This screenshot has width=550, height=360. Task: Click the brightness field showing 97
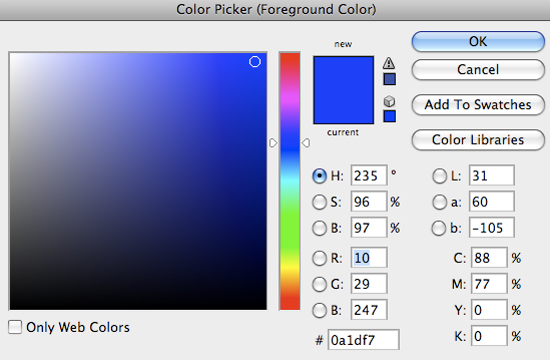[x=369, y=228]
